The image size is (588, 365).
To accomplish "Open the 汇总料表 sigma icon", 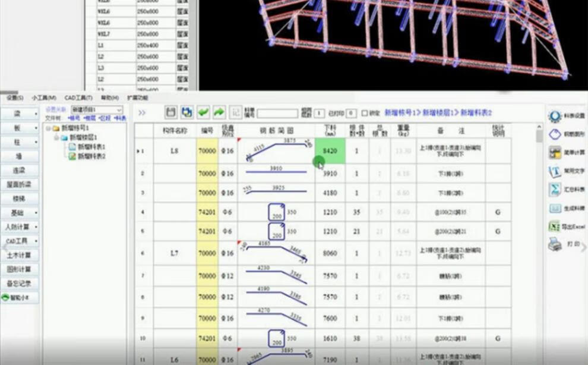I will [555, 190].
